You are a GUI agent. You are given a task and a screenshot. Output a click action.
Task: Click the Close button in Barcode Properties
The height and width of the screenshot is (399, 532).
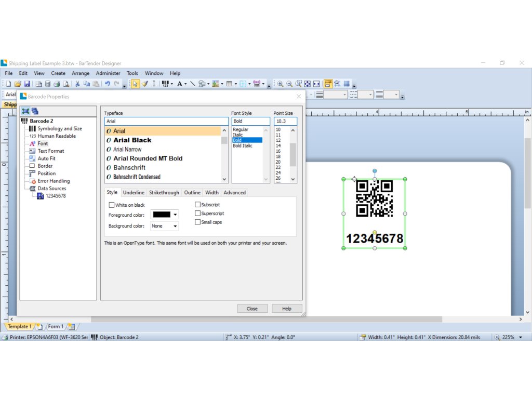pyautogui.click(x=252, y=309)
